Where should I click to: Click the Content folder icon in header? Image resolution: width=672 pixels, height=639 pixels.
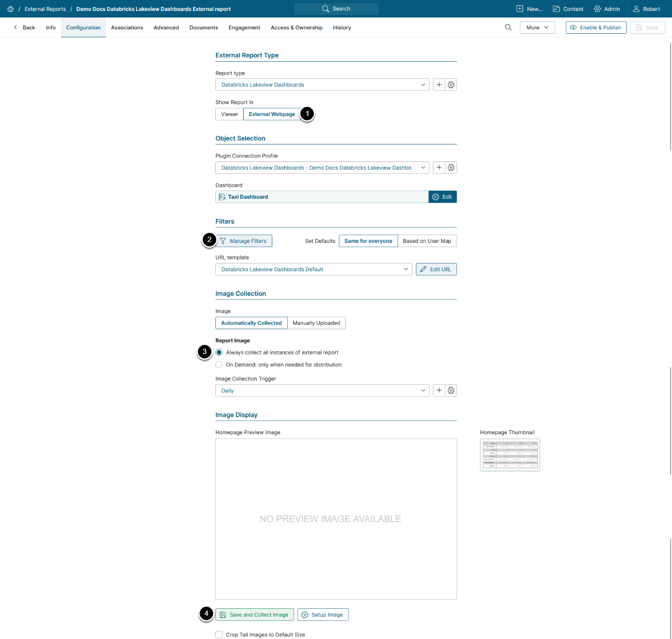coord(556,9)
